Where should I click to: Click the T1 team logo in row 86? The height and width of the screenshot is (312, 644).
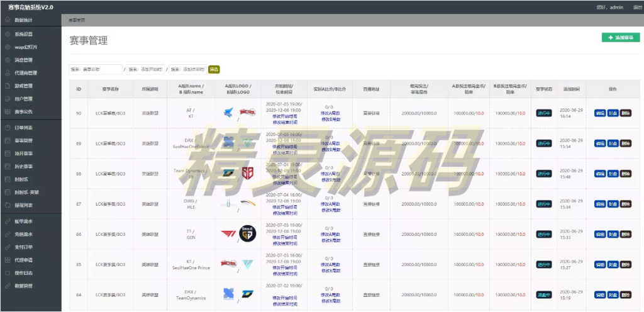click(x=228, y=233)
